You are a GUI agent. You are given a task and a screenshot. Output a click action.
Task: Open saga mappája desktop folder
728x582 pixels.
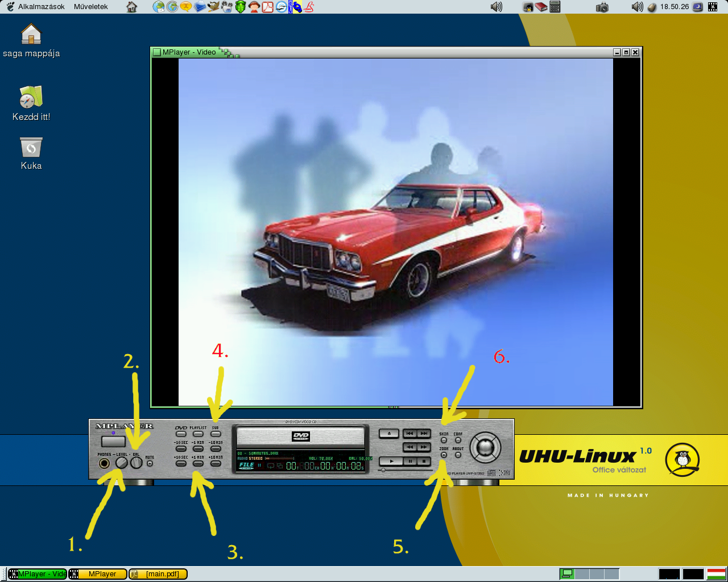(x=31, y=40)
